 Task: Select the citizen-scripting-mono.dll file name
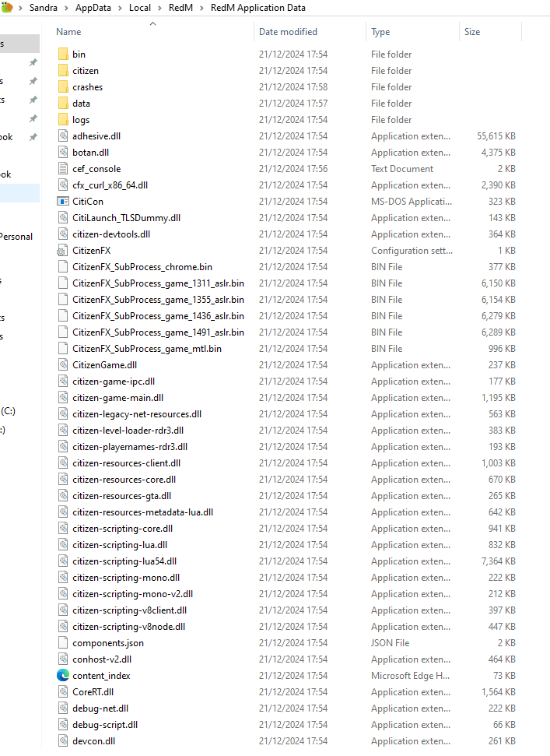tap(126, 578)
